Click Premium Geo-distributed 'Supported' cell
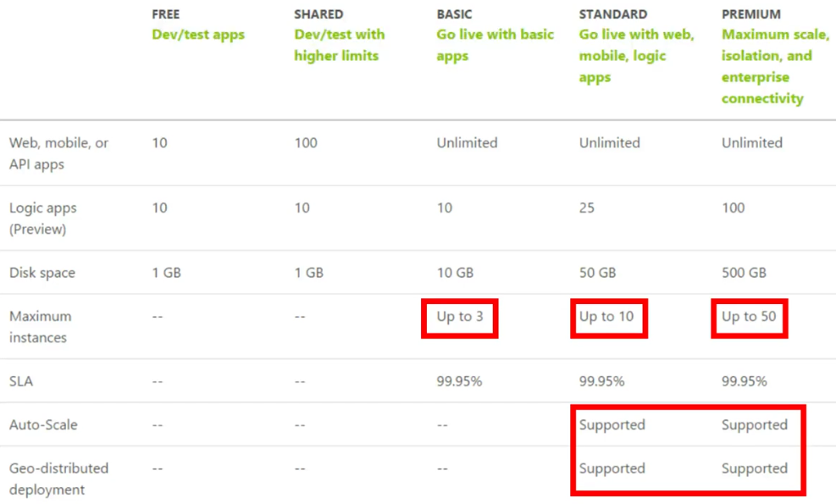The height and width of the screenshot is (504, 836). 755,468
